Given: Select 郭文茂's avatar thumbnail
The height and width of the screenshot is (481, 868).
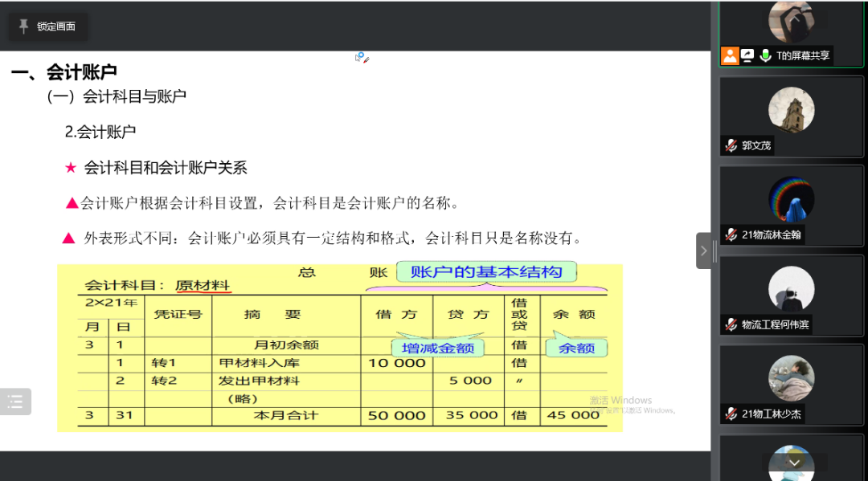Looking at the screenshot, I should point(791,110).
